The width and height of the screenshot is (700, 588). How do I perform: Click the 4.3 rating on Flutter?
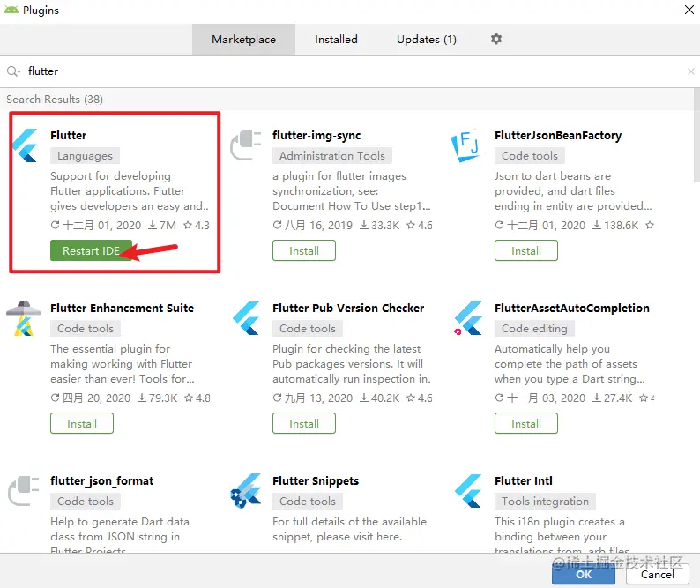[197, 226]
